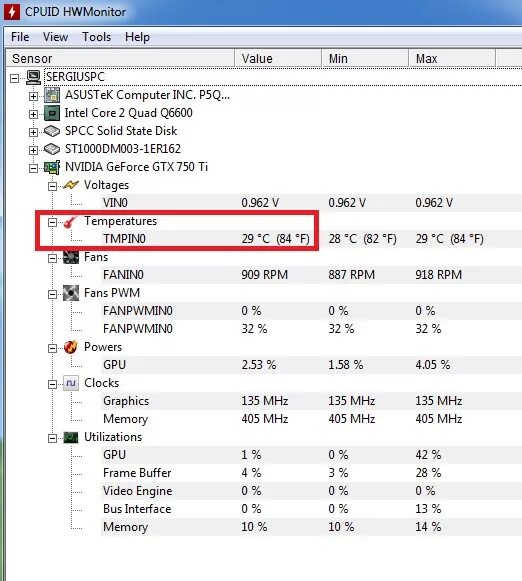Click the Intel Core 2 Quad processor icon
This screenshot has width=522, height=581.
point(52,113)
